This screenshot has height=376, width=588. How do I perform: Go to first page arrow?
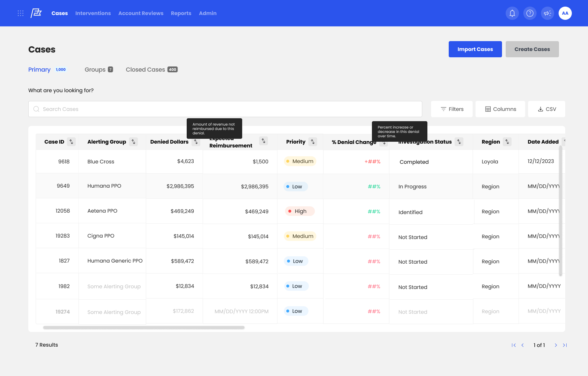point(514,345)
